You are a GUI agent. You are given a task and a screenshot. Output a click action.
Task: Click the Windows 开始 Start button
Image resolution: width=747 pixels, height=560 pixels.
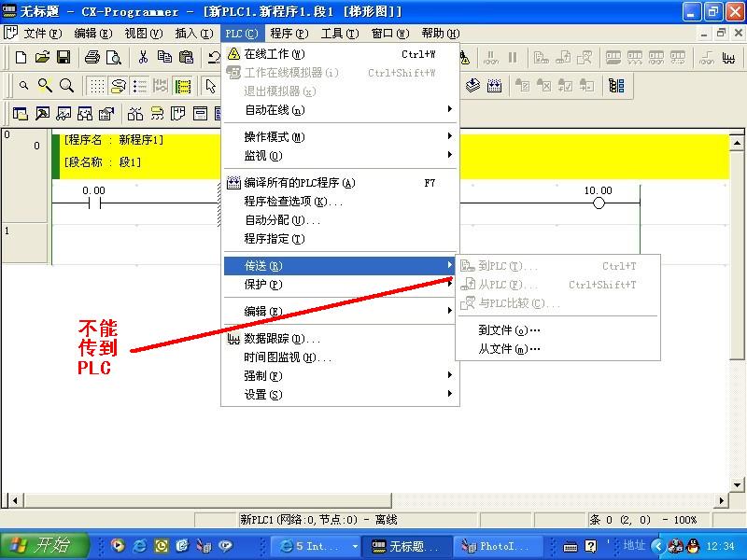(x=46, y=546)
